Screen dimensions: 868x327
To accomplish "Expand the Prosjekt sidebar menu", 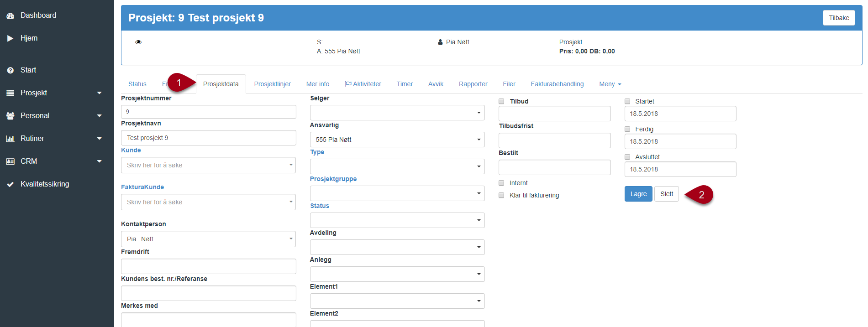I will [x=99, y=93].
